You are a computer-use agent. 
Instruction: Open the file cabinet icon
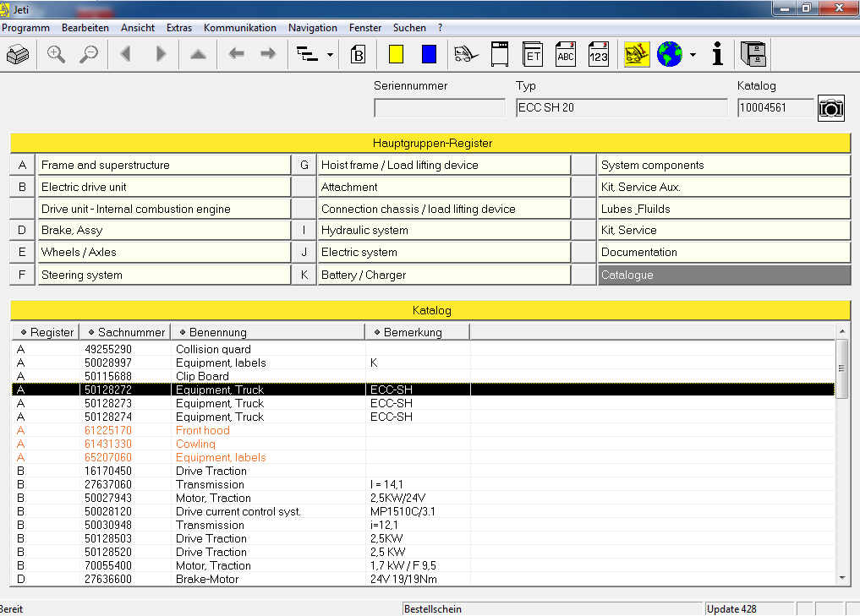tap(753, 55)
